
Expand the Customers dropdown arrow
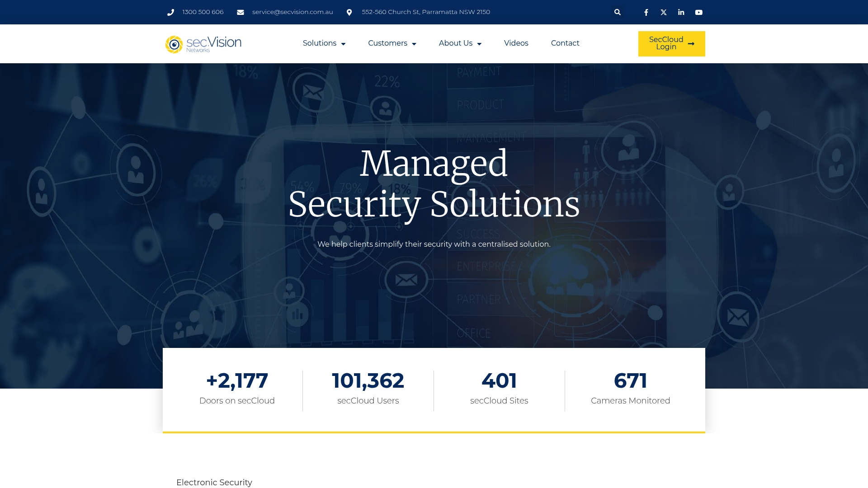414,44
